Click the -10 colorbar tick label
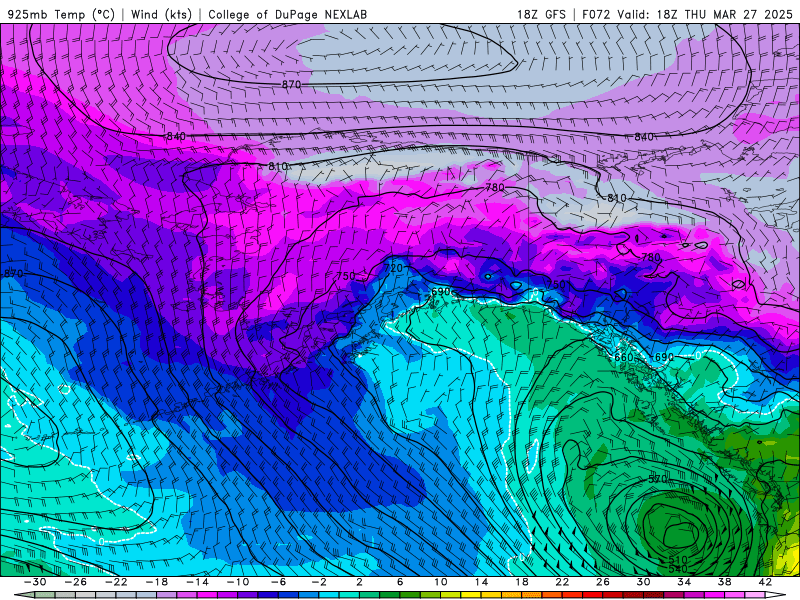Screen dimensions: 800x600 (238, 582)
